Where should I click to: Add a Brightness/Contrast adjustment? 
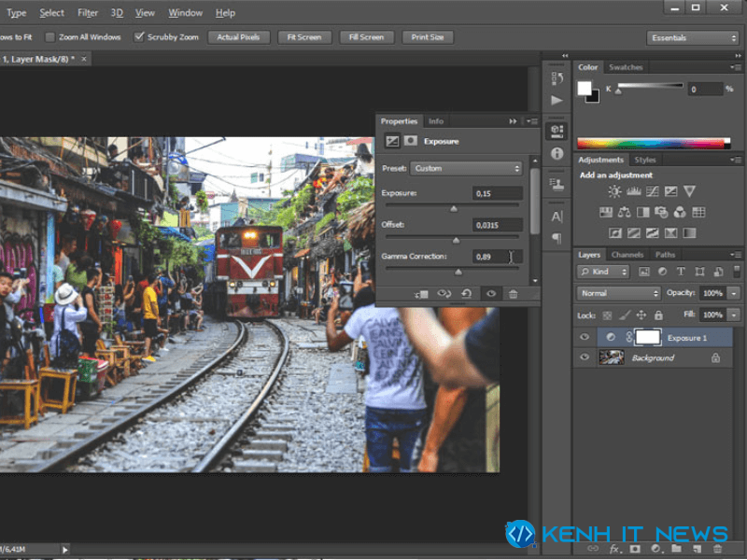[614, 191]
